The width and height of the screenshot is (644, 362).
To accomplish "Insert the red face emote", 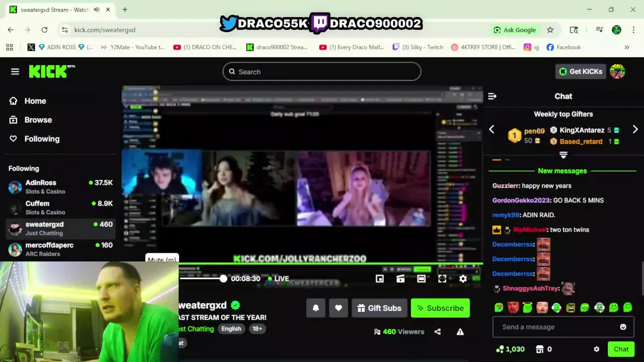I will [x=513, y=307].
